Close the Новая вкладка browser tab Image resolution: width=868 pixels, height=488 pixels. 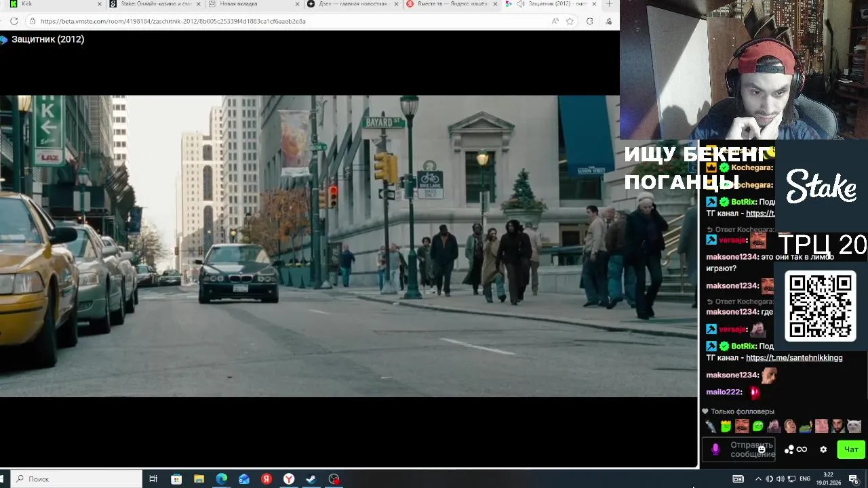pos(297,4)
